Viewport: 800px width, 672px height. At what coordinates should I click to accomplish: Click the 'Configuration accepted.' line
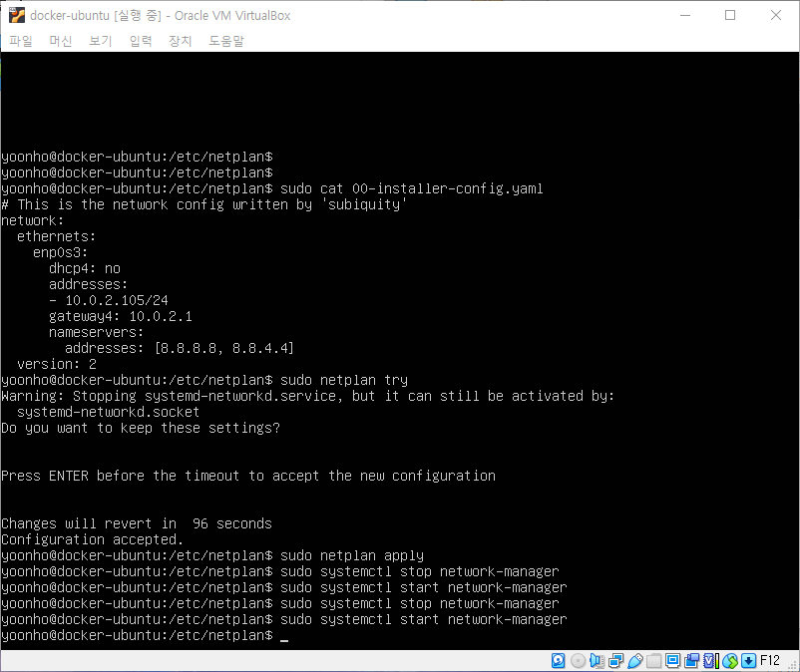(92, 539)
